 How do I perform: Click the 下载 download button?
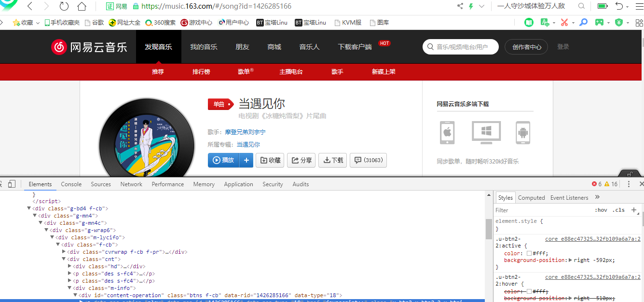coord(333,160)
